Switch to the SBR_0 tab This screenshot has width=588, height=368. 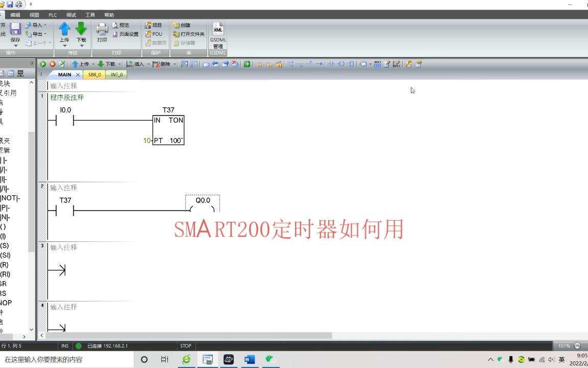[x=94, y=75]
